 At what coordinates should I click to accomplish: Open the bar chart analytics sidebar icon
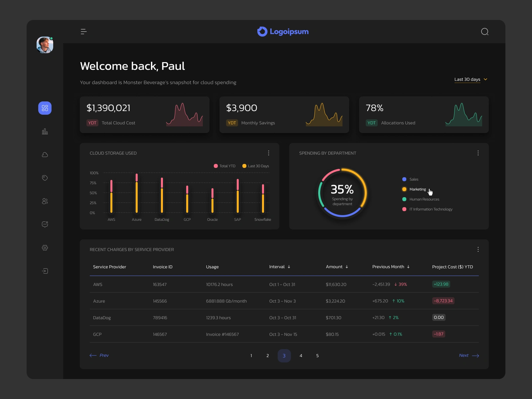tap(45, 131)
